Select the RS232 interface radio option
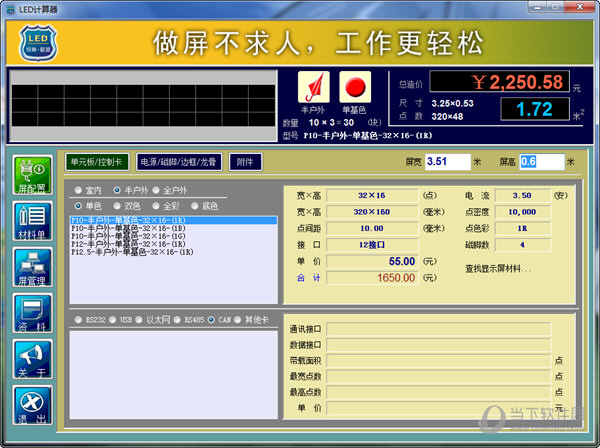The image size is (600, 448). point(79,320)
